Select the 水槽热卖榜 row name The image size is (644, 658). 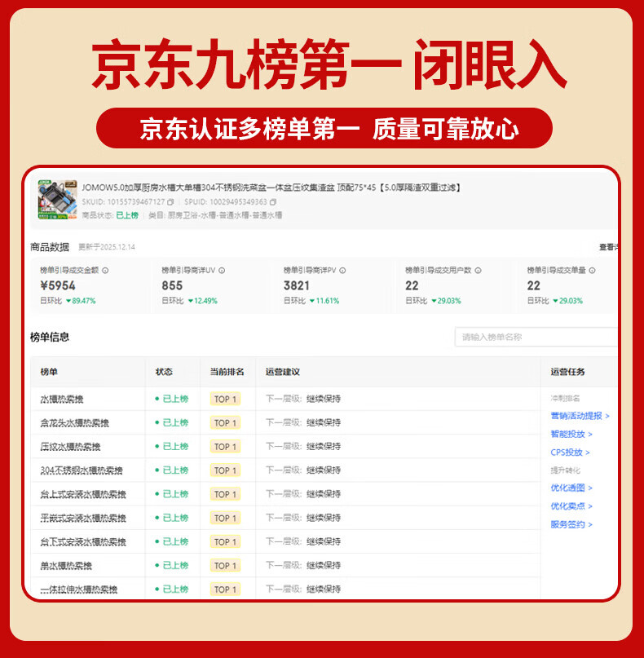pyautogui.click(x=62, y=399)
